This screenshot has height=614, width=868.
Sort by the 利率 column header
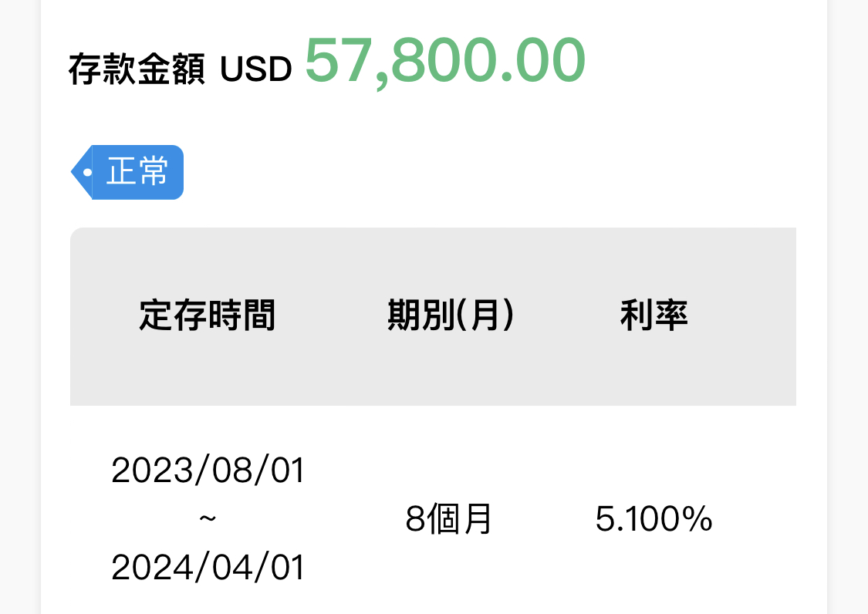pyautogui.click(x=654, y=316)
